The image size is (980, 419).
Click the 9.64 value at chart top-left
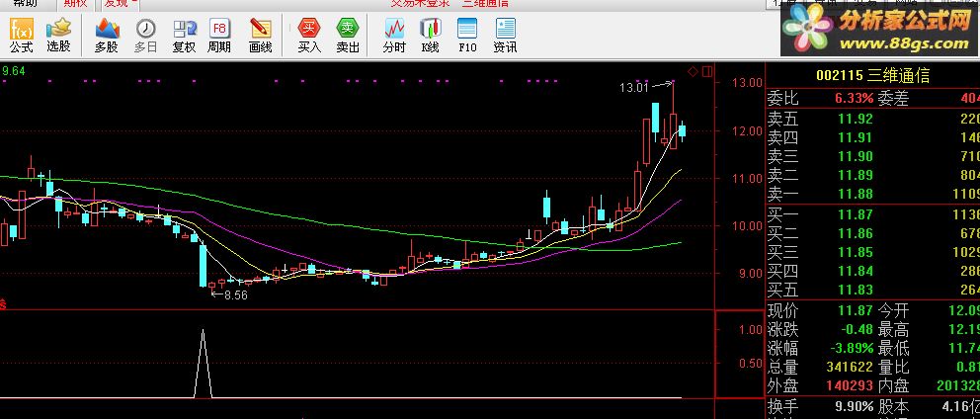pos(13,71)
